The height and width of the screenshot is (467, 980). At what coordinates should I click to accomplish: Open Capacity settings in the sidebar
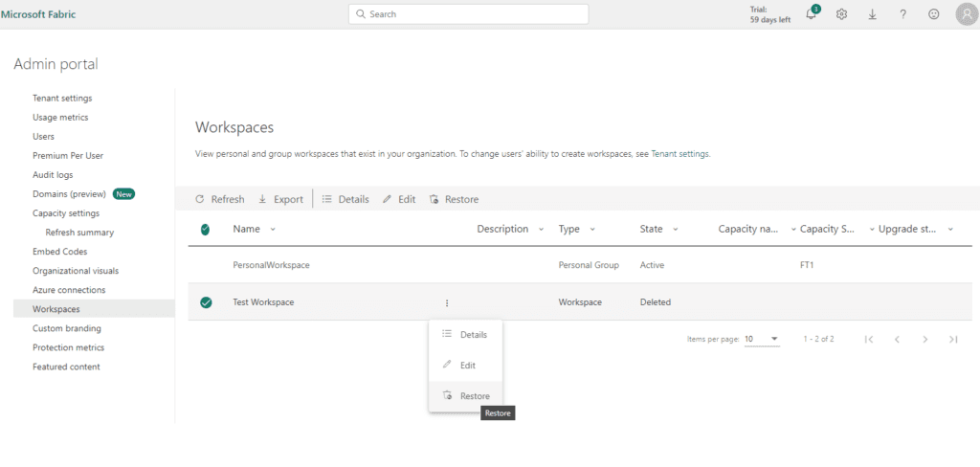pos(66,213)
